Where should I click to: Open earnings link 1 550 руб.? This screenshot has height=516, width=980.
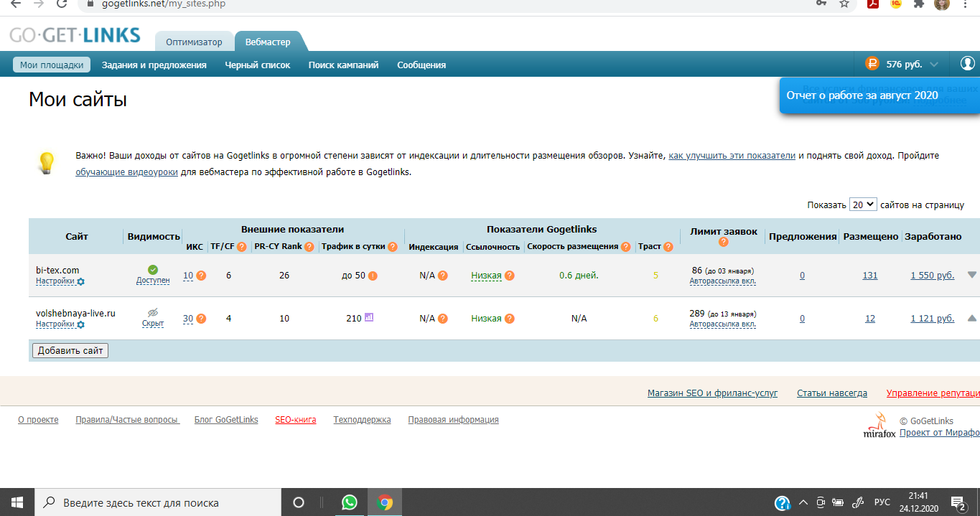(933, 276)
